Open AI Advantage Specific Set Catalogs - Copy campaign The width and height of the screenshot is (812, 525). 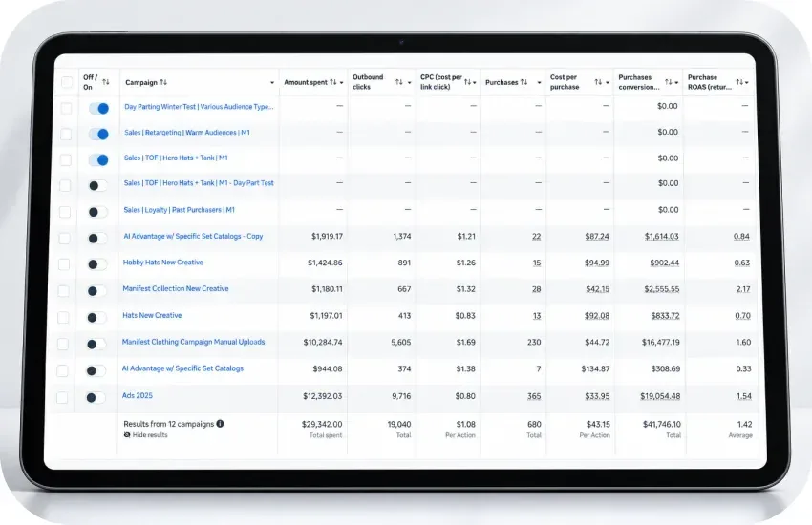[193, 237]
